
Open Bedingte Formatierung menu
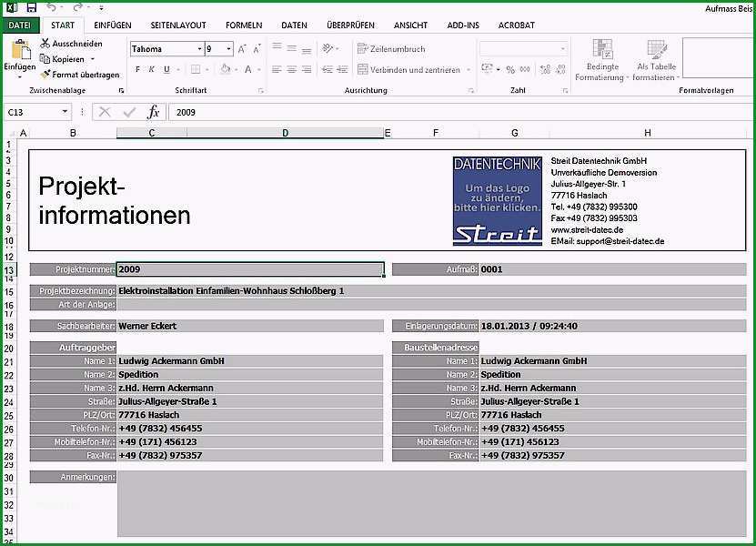point(601,60)
